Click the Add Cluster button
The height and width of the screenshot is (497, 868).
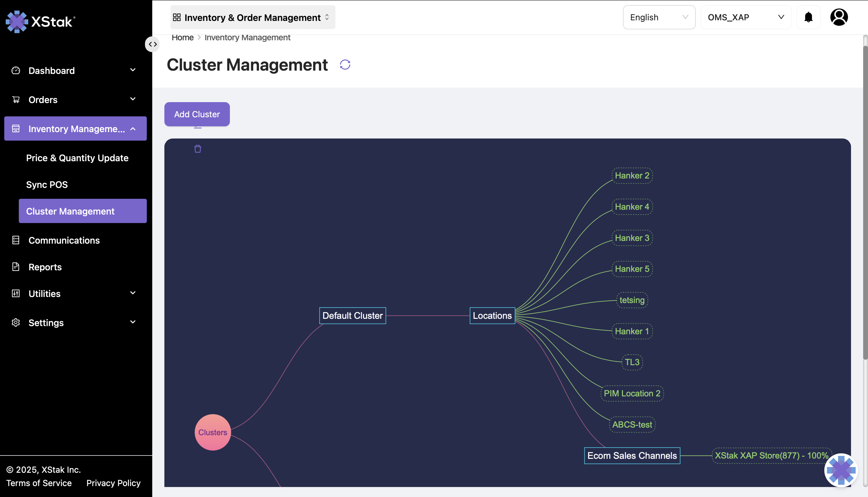tap(197, 114)
